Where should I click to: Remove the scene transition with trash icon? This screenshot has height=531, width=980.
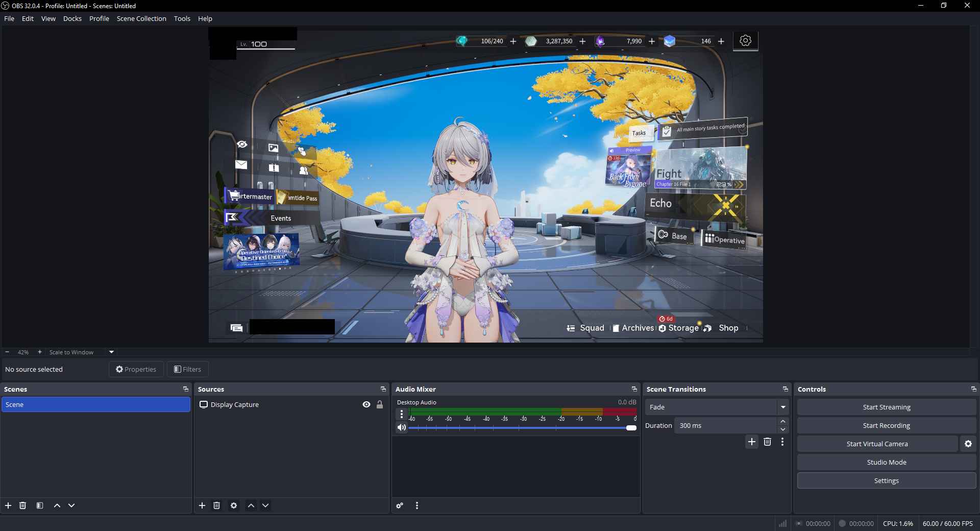[x=767, y=442]
